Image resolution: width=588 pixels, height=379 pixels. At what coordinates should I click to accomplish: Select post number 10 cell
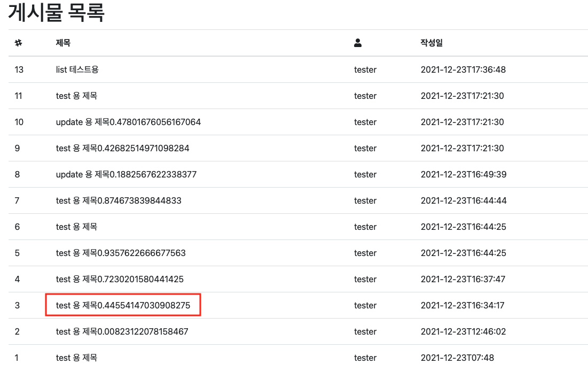coord(19,122)
